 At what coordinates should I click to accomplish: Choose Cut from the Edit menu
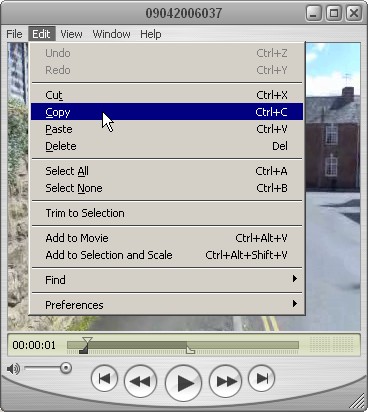click(x=167, y=95)
